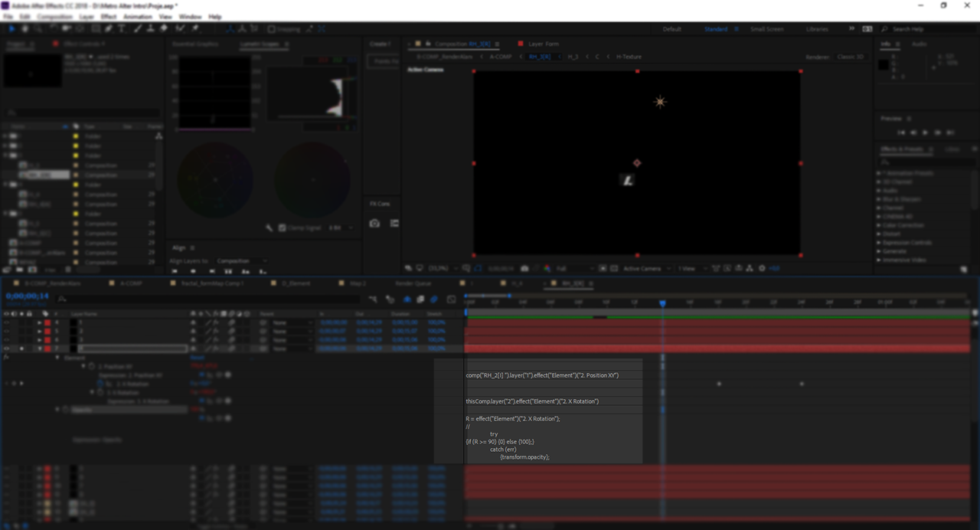This screenshot has width=980, height=530.
Task: Toggle Frame Blending switch in timeline
Action: [x=420, y=299]
